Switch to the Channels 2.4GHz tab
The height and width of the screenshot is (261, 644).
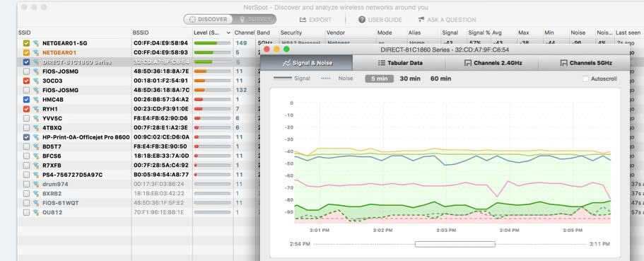pos(491,63)
